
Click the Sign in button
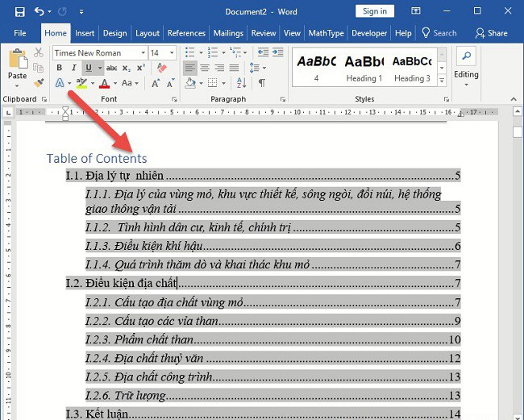click(x=375, y=11)
